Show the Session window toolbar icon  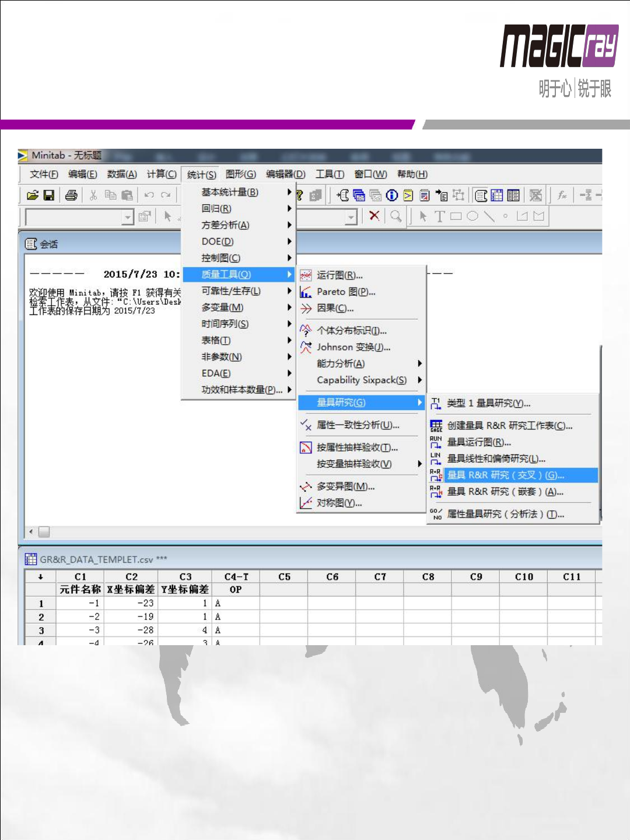[x=481, y=195]
